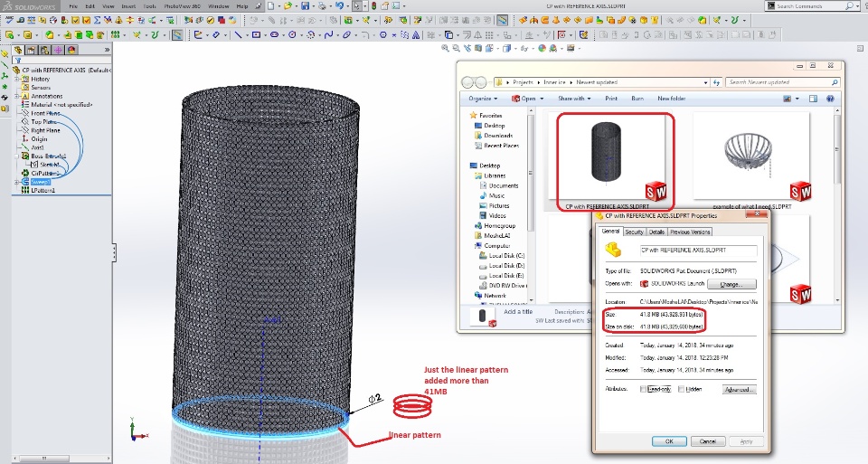868x464 pixels.
Task: Click the Change... button in Properties
Action: (731, 284)
